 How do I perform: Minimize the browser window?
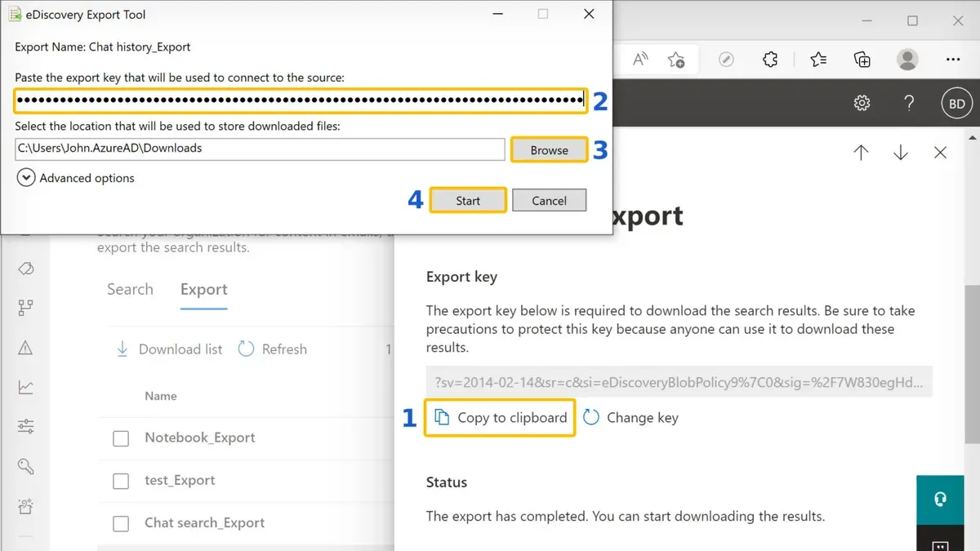(x=868, y=20)
